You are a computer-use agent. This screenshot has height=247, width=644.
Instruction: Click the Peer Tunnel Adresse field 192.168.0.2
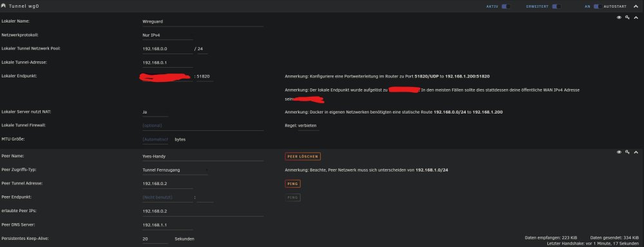pyautogui.click(x=167, y=184)
